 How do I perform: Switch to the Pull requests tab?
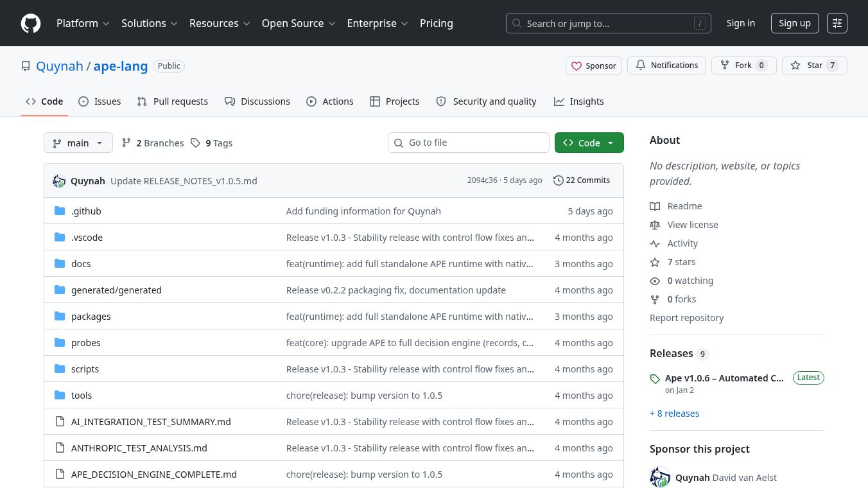pyautogui.click(x=173, y=101)
